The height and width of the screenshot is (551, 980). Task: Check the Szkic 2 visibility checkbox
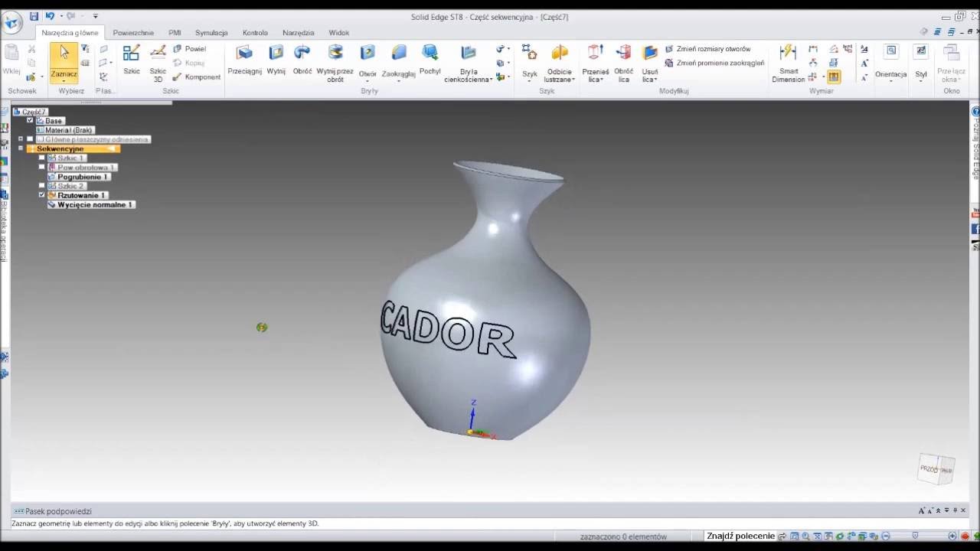click(42, 186)
